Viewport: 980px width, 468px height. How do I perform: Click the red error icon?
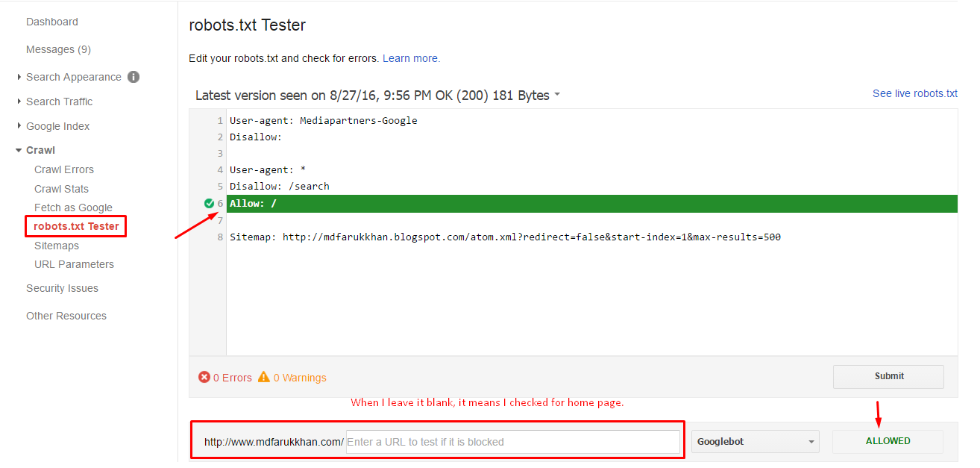click(204, 377)
